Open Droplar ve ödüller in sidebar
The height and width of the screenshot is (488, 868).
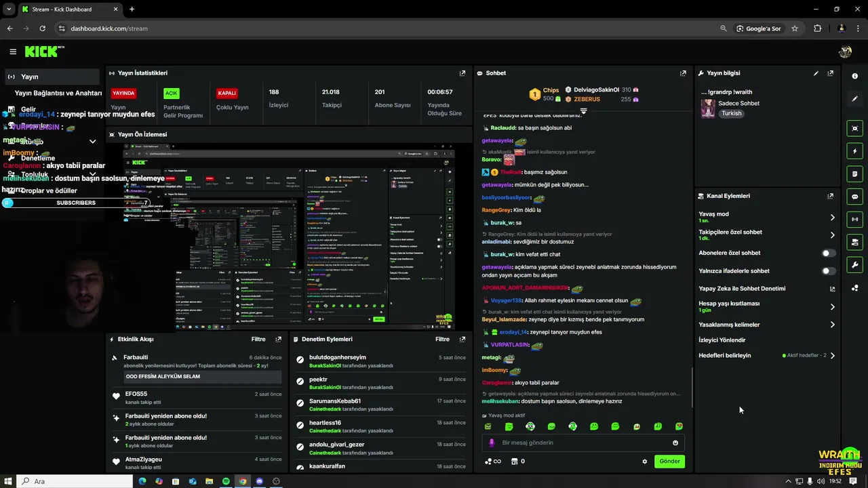click(x=49, y=190)
